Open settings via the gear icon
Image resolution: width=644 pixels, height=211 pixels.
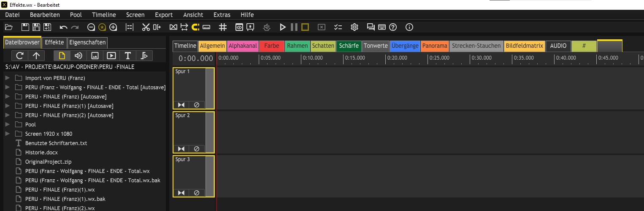tap(354, 27)
